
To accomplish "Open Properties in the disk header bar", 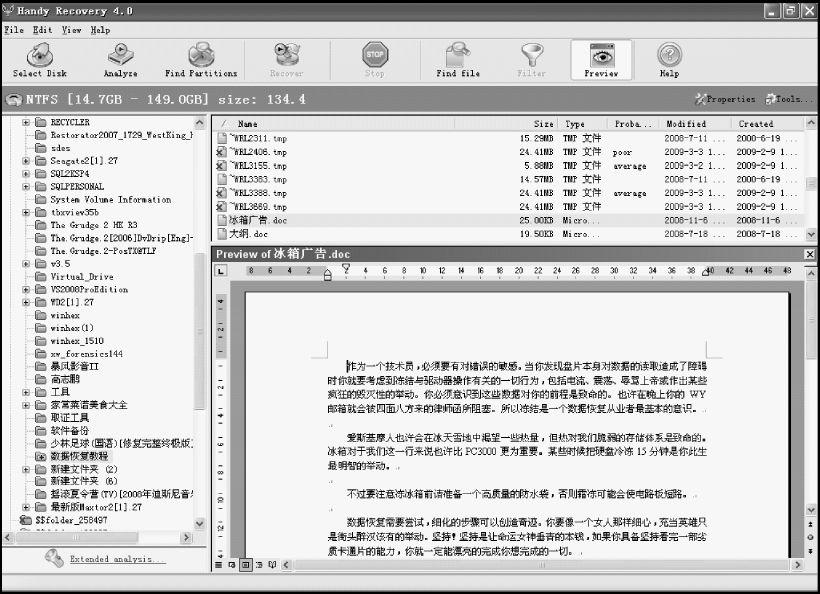I will click(725, 99).
